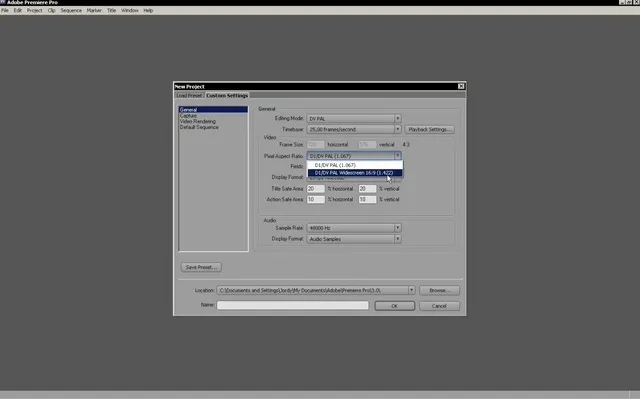
Task: Click the Playback Settings button
Action: [x=429, y=129]
